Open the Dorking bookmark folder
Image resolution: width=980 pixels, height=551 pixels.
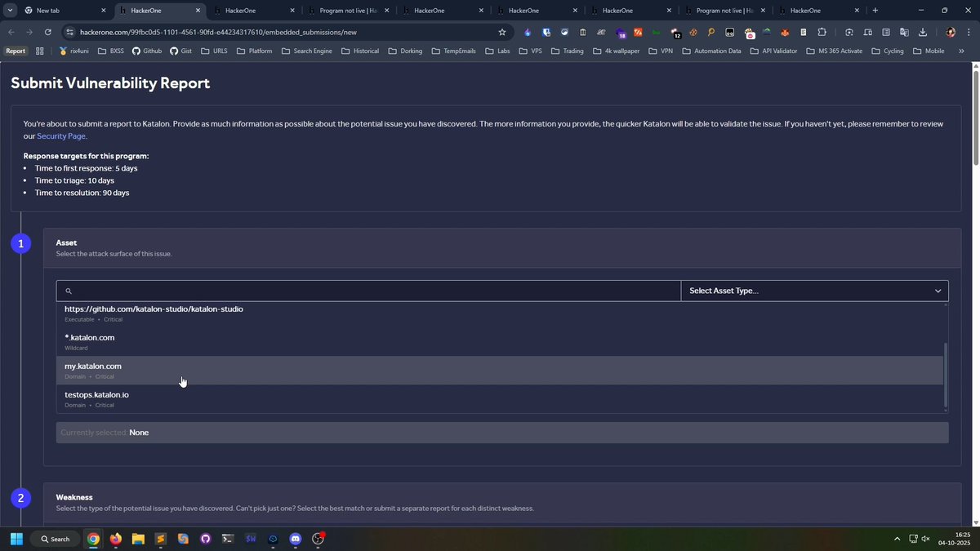point(405,51)
